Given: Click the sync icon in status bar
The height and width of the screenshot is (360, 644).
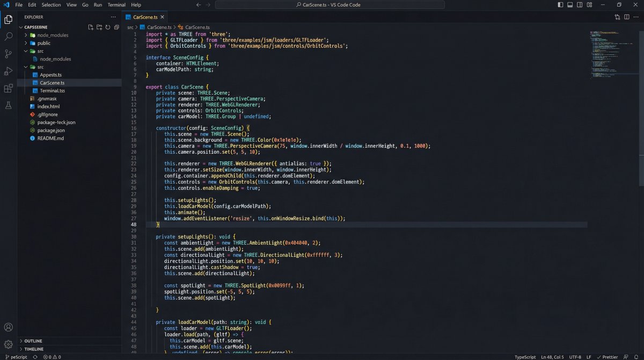Looking at the screenshot, I should pos(35,357).
